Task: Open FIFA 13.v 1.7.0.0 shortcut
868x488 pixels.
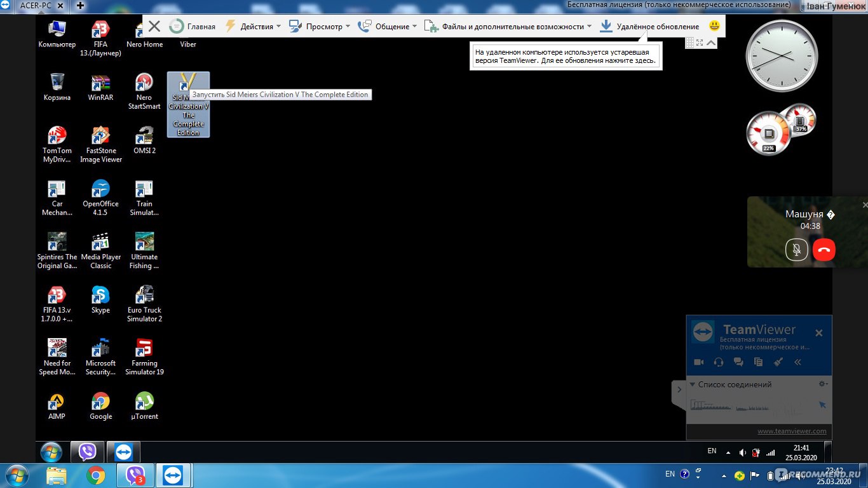Action: coord(57,304)
